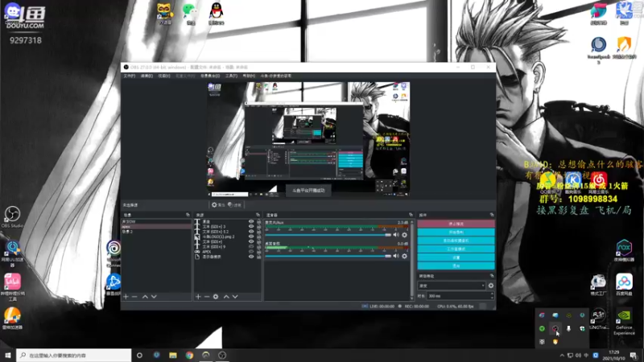Click the studio mode button

pyautogui.click(x=456, y=249)
